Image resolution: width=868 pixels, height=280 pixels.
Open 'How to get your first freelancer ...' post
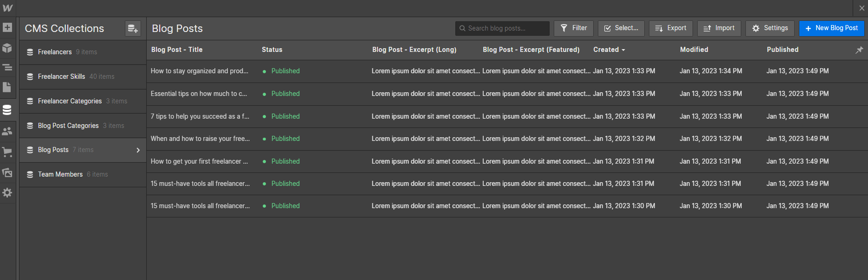point(199,161)
